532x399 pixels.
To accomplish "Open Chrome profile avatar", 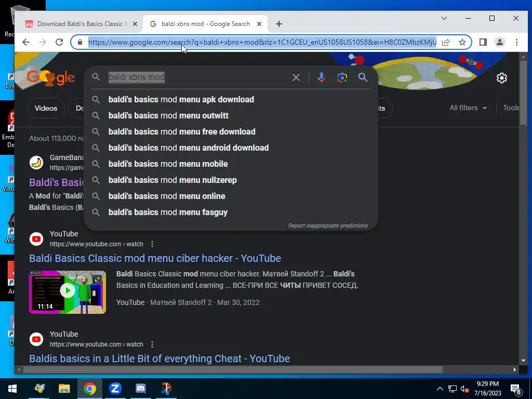I will 500,42.
